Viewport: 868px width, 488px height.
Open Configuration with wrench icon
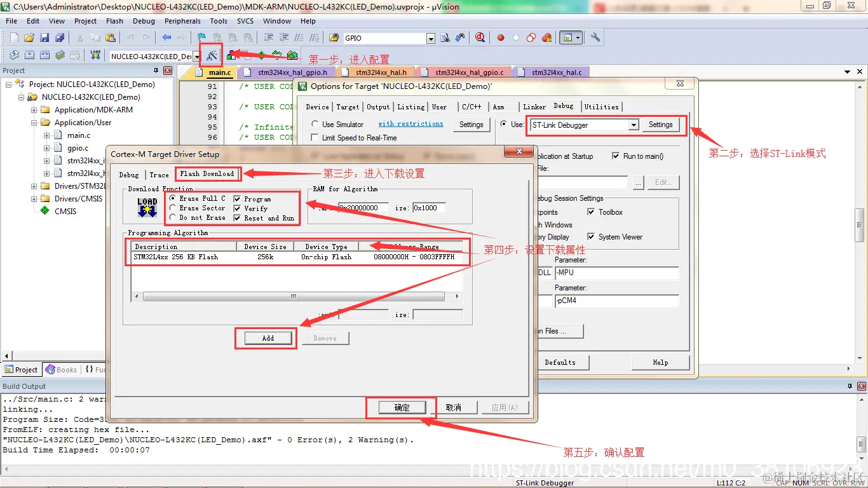tap(595, 38)
